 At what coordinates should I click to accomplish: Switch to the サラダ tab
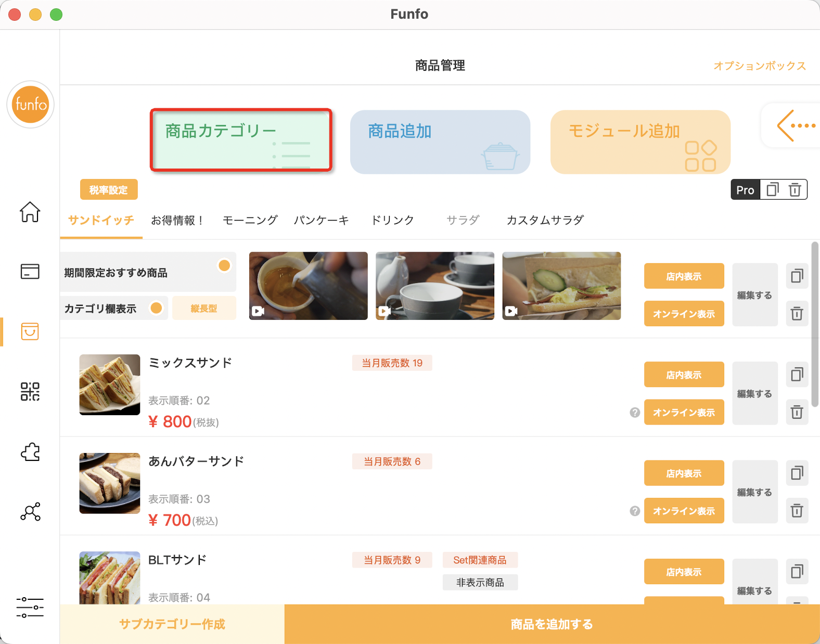click(463, 220)
